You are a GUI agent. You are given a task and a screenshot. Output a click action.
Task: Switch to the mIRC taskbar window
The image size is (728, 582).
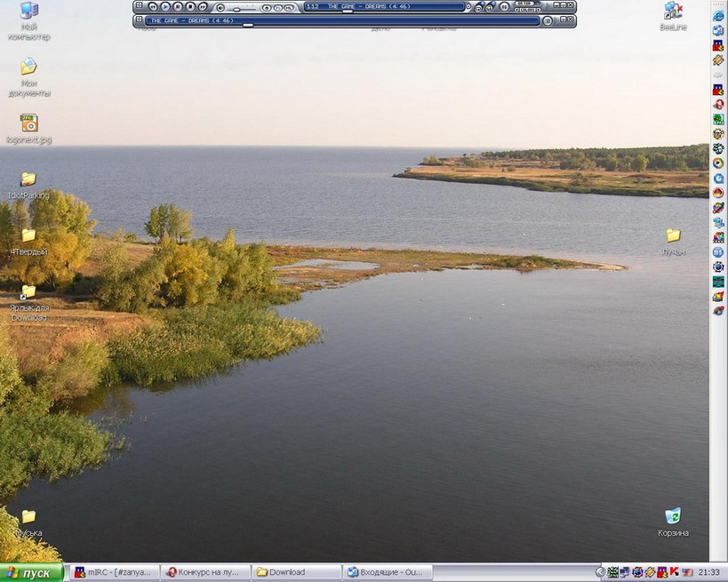(x=114, y=572)
